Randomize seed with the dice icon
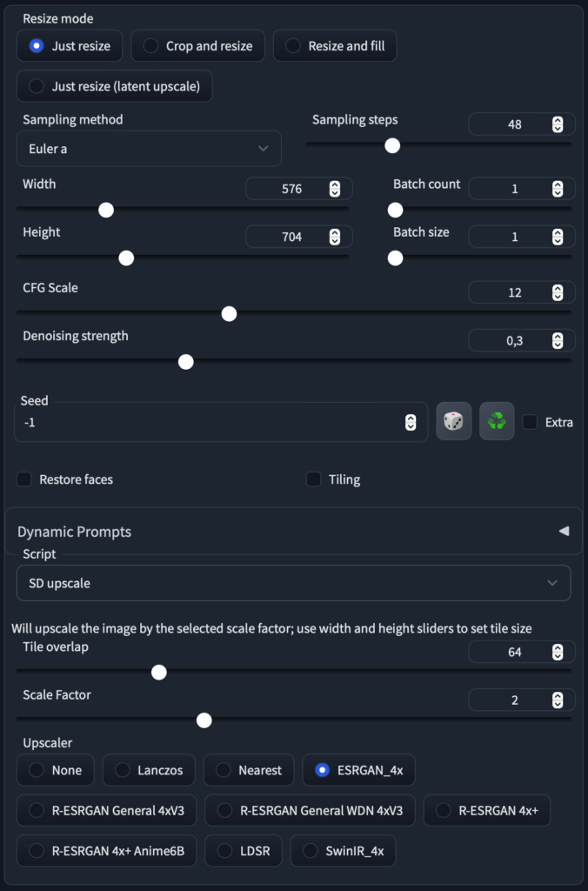 coord(453,421)
